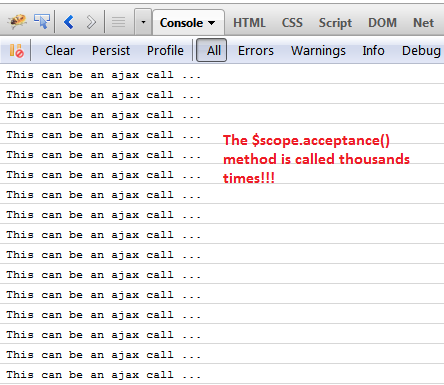Open the Firebug bug icon menu
Viewport: 444px width, 385px height.
tap(17, 22)
